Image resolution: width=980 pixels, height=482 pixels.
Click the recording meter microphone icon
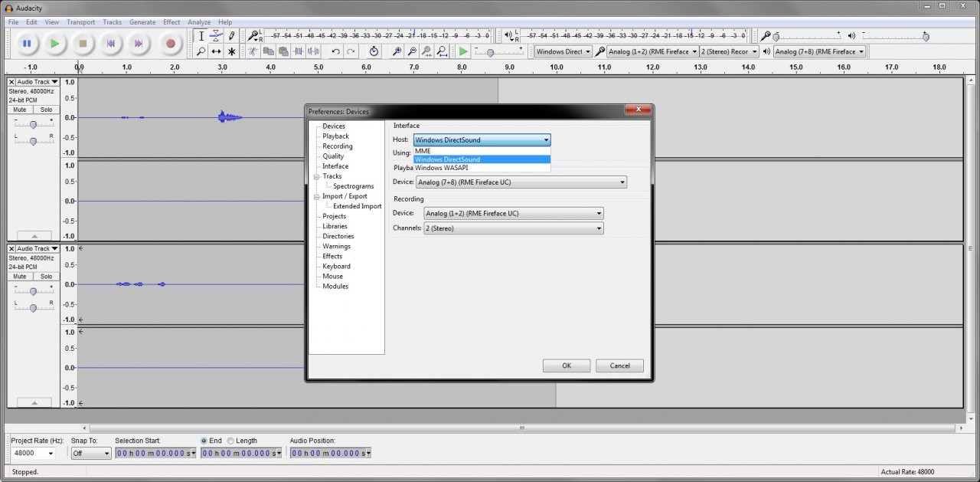click(252, 36)
